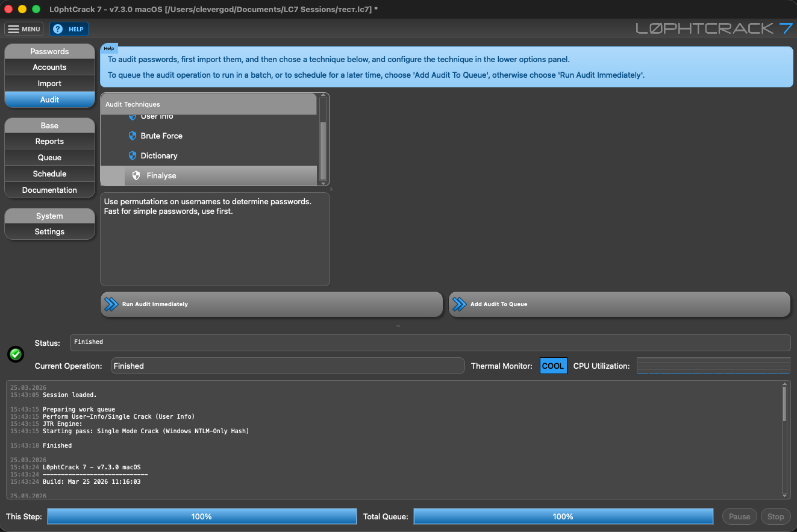The height and width of the screenshot is (532, 797).
Task: Click the System sidebar group header
Action: [x=49, y=216]
